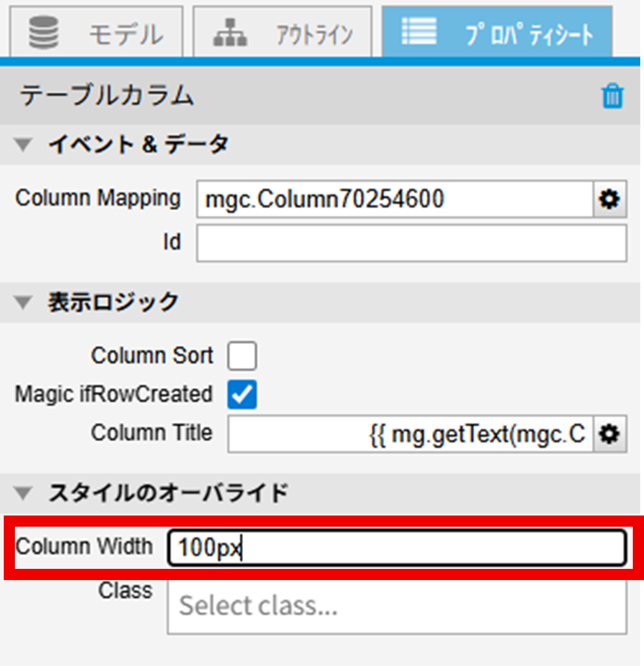
Task: Enable the Column Sort checkbox
Action: click(x=242, y=356)
